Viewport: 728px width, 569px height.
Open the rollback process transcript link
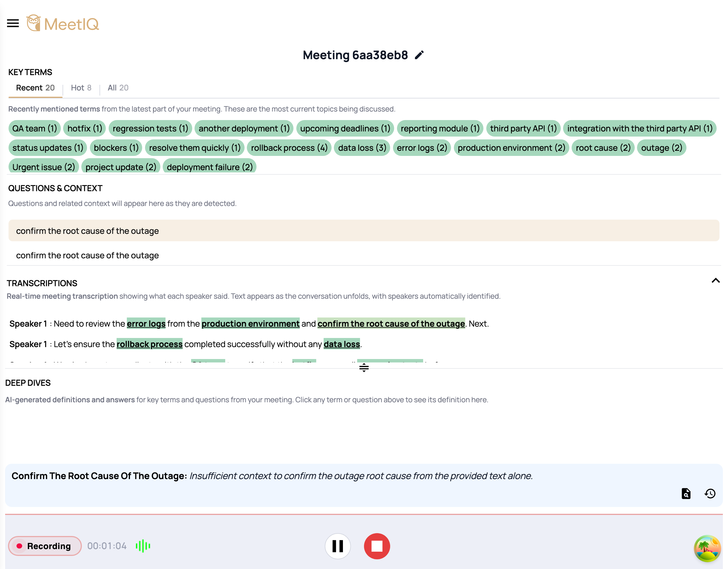(149, 344)
